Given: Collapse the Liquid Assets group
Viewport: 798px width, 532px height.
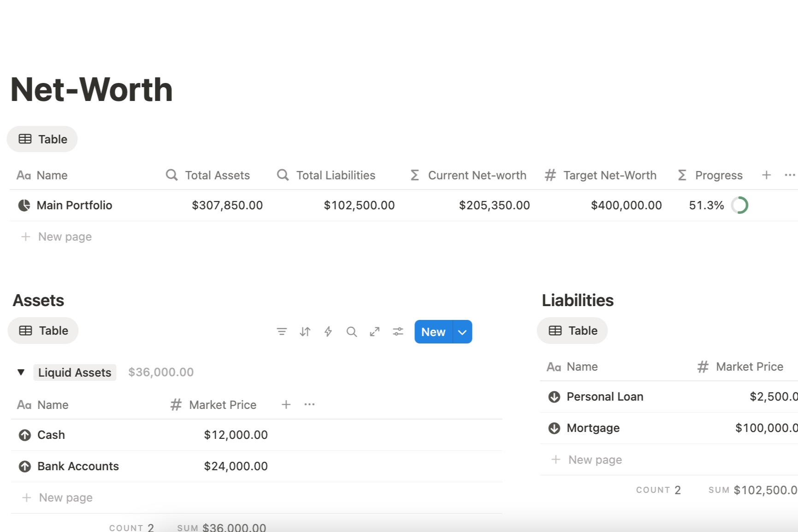Looking at the screenshot, I should point(21,372).
